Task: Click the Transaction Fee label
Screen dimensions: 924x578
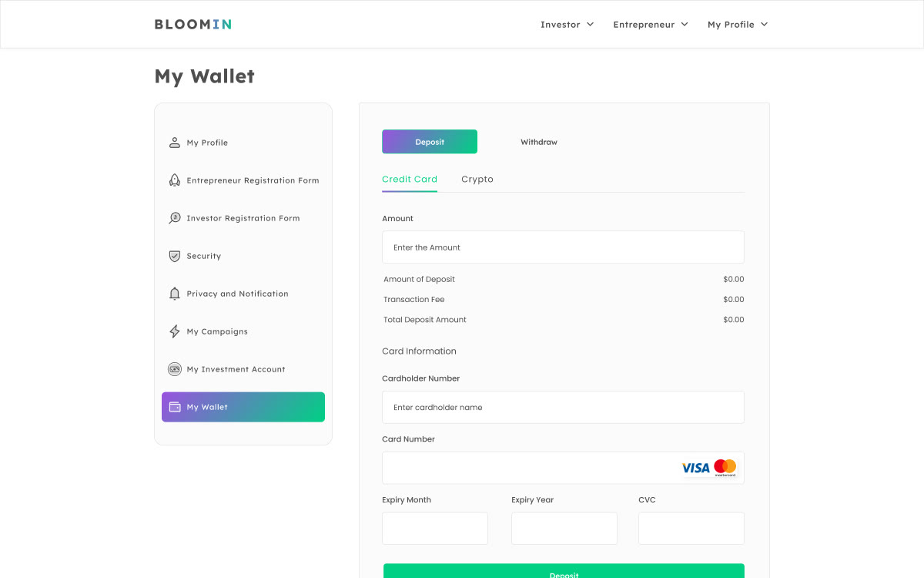Action: point(414,299)
